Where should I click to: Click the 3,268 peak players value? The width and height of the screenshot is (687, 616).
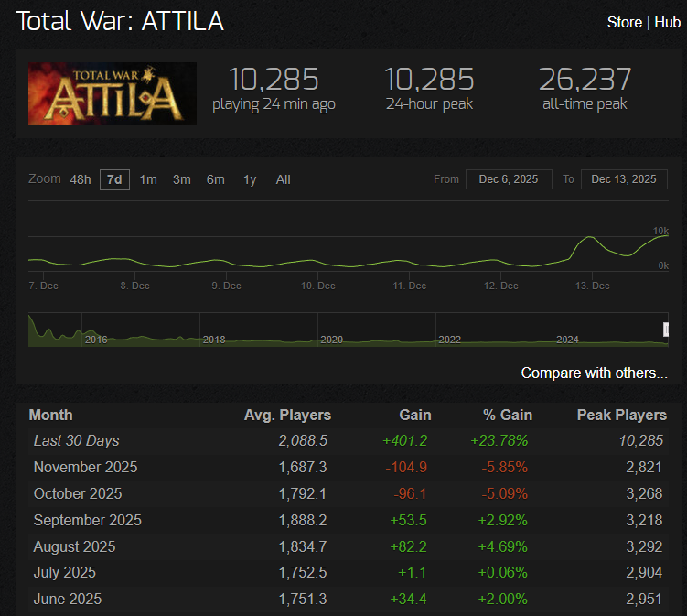(x=644, y=493)
